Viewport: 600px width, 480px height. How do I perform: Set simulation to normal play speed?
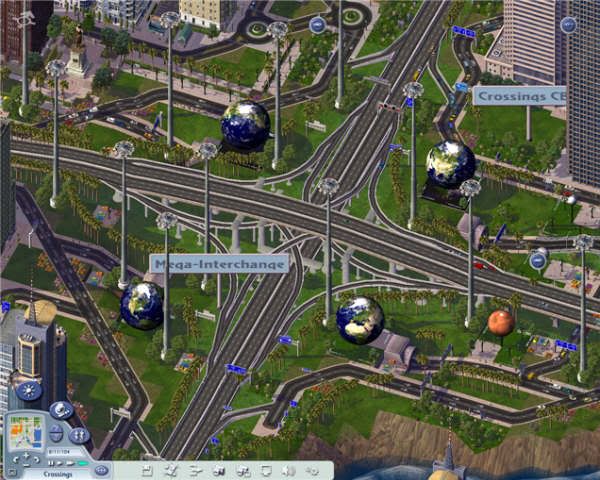60,463
